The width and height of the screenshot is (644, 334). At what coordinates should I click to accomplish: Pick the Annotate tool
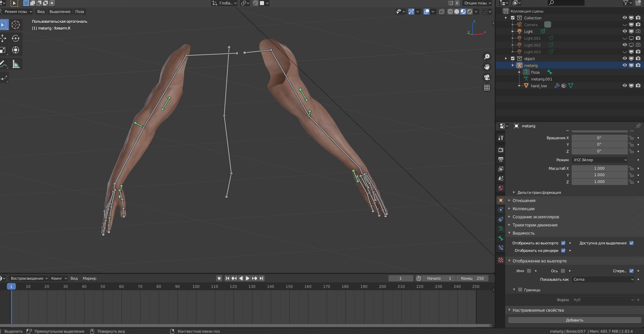click(4, 64)
